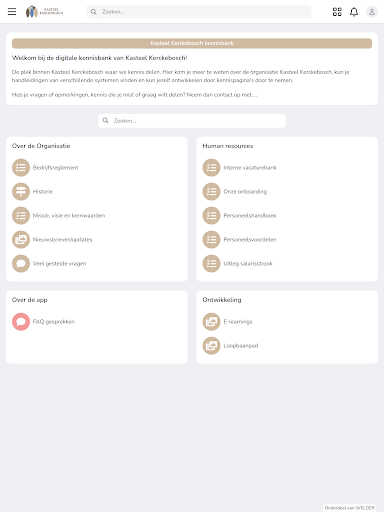Click the kennisbank Zoeken search field
Screen dimensions: 384x512
(192, 121)
